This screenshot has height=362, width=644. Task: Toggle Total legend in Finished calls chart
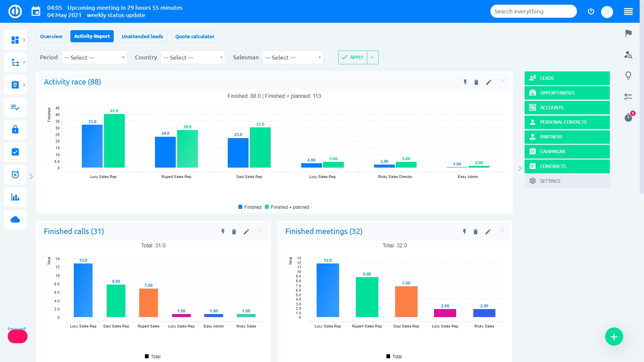(153, 357)
